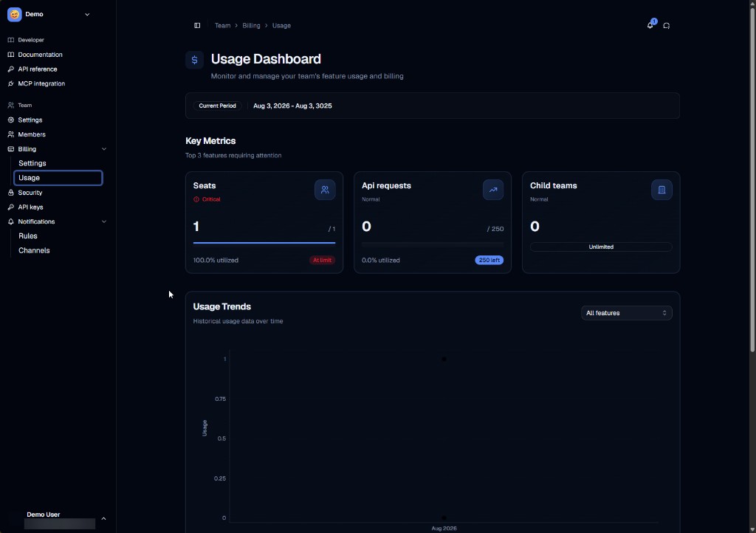Toggle the sidebar panel icon

click(x=197, y=26)
